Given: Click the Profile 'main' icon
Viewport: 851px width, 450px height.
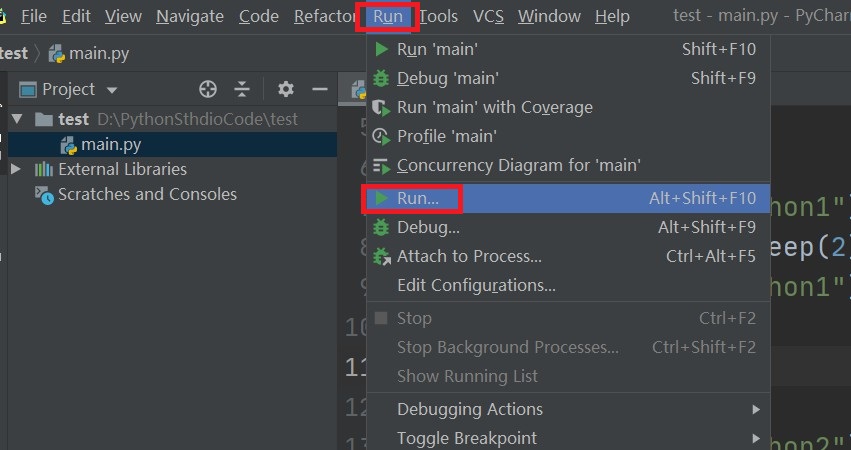Looking at the screenshot, I should click(x=381, y=136).
